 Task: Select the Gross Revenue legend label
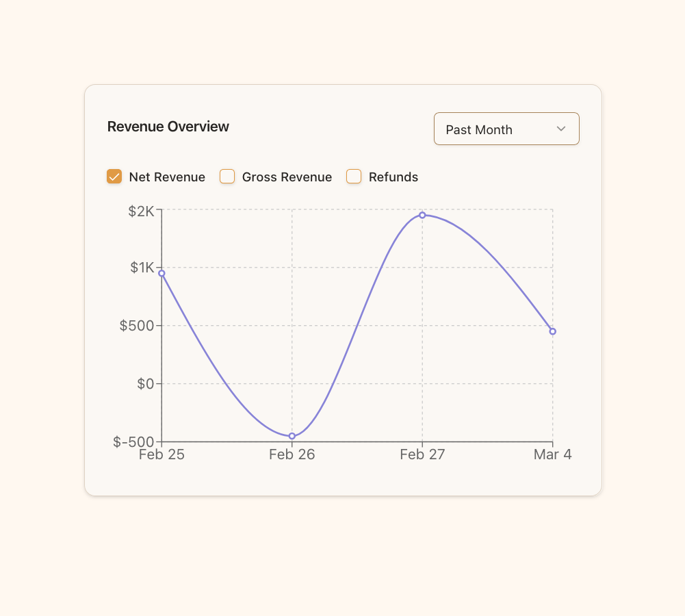point(287,177)
